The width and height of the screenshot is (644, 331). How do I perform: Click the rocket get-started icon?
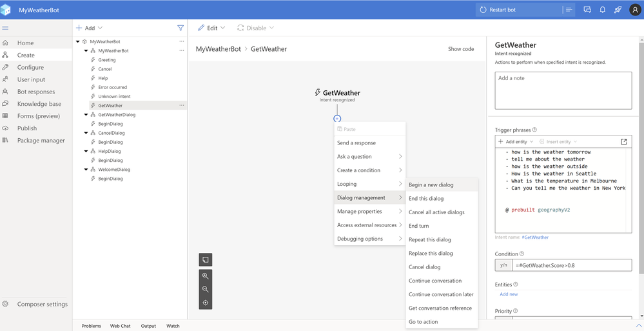618,10
